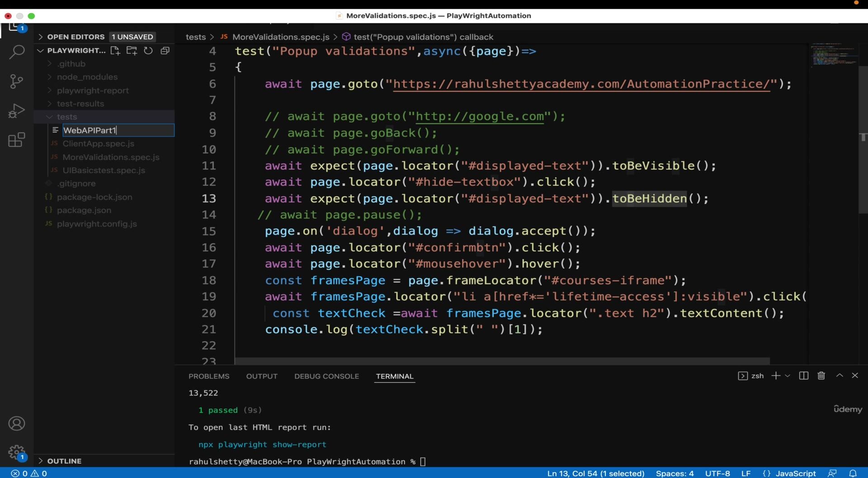The width and height of the screenshot is (868, 478).
Task: Refresh the explorer file tree
Action: pyautogui.click(x=148, y=51)
